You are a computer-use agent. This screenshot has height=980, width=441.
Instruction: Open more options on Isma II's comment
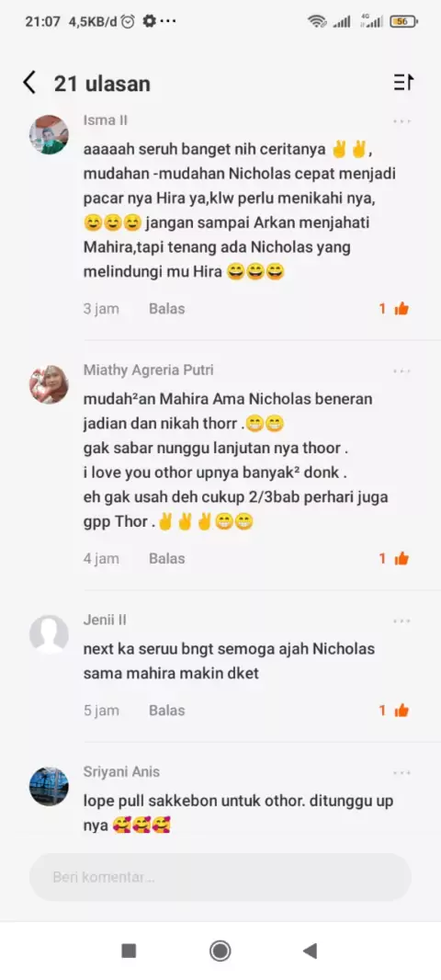(x=401, y=121)
